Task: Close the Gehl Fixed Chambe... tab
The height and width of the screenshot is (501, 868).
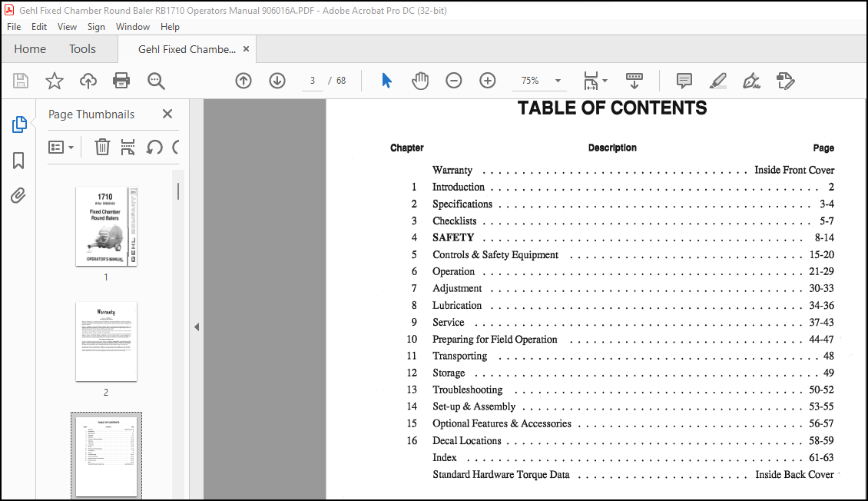Action: pyautogui.click(x=246, y=48)
